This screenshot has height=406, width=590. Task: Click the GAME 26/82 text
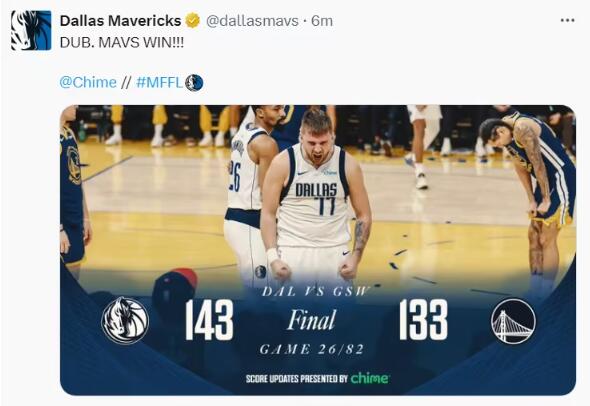click(312, 350)
